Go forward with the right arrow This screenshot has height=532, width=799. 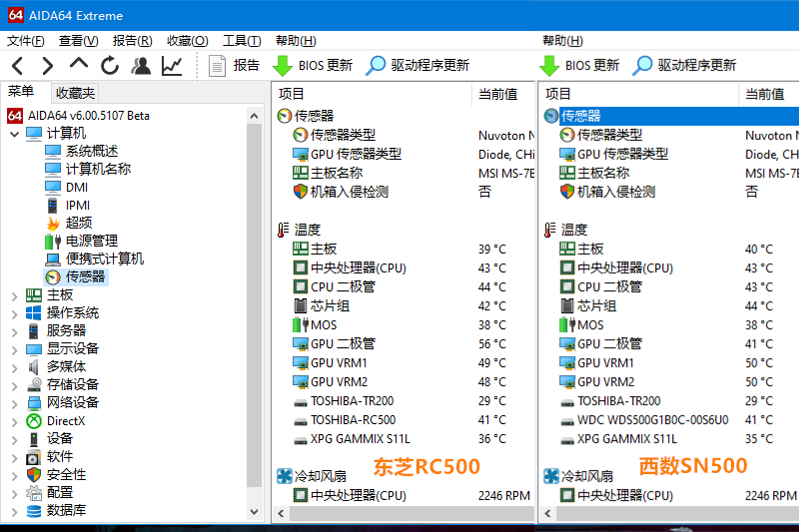tap(47, 66)
